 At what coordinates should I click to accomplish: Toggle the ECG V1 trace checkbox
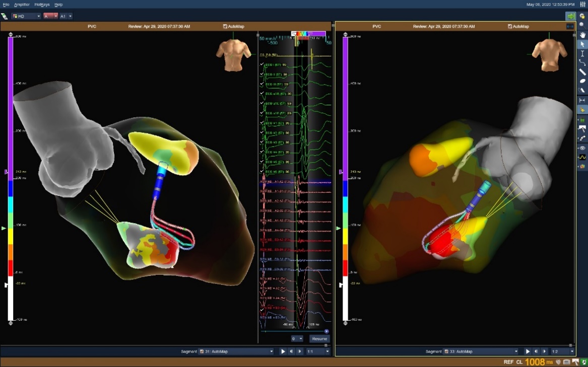tap(262, 123)
